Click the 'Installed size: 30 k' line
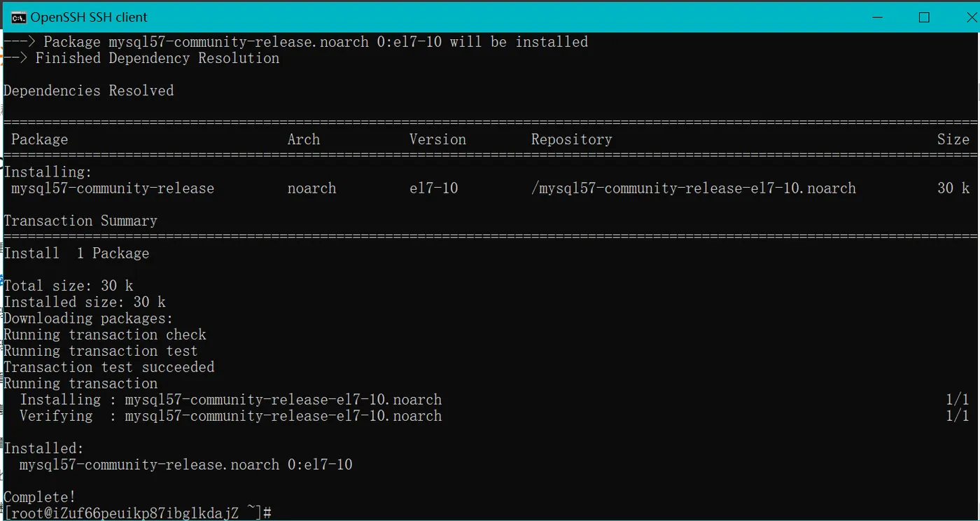The height and width of the screenshot is (521, 980). [85, 302]
